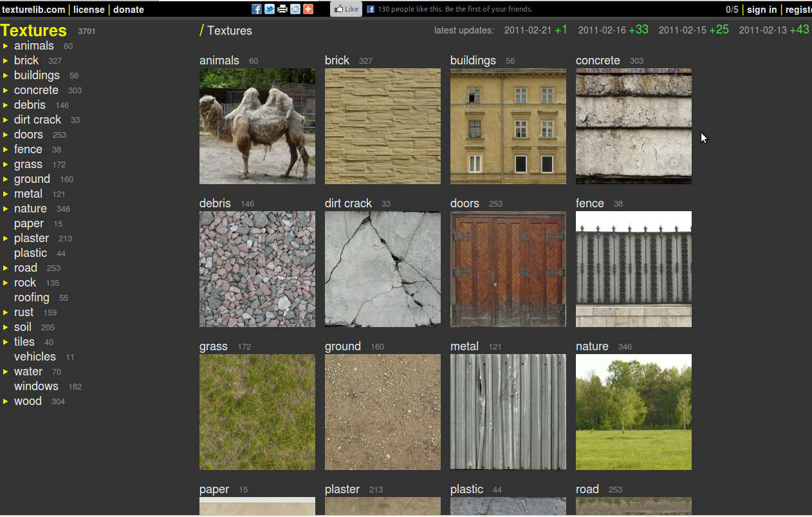
Task: Share the page on Facebook
Action: (x=257, y=9)
